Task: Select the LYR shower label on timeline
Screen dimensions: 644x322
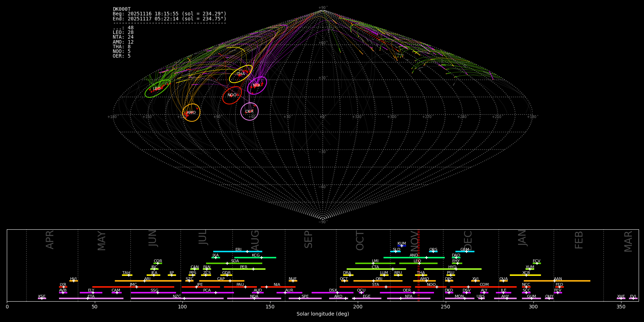Action: [63, 285]
